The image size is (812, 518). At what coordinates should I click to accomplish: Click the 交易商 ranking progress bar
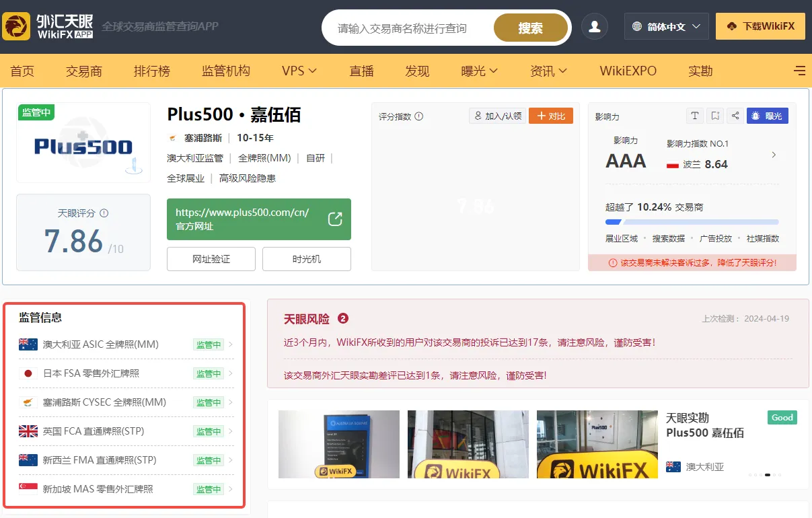point(692,222)
